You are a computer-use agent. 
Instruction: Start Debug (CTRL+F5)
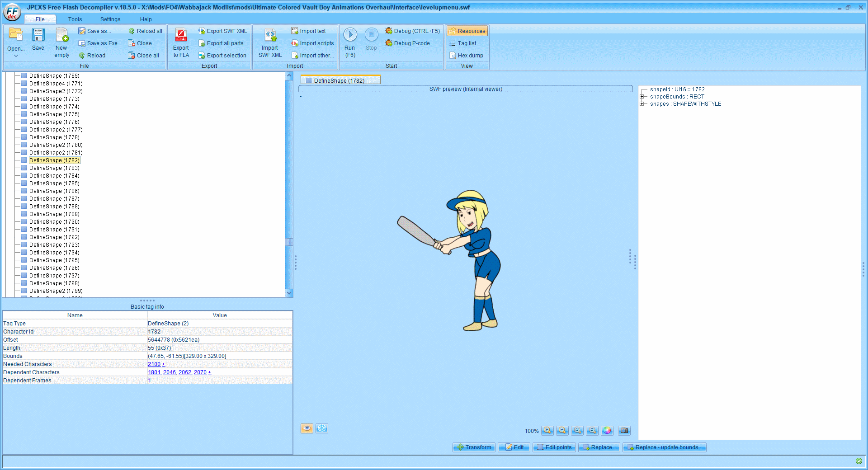412,31
